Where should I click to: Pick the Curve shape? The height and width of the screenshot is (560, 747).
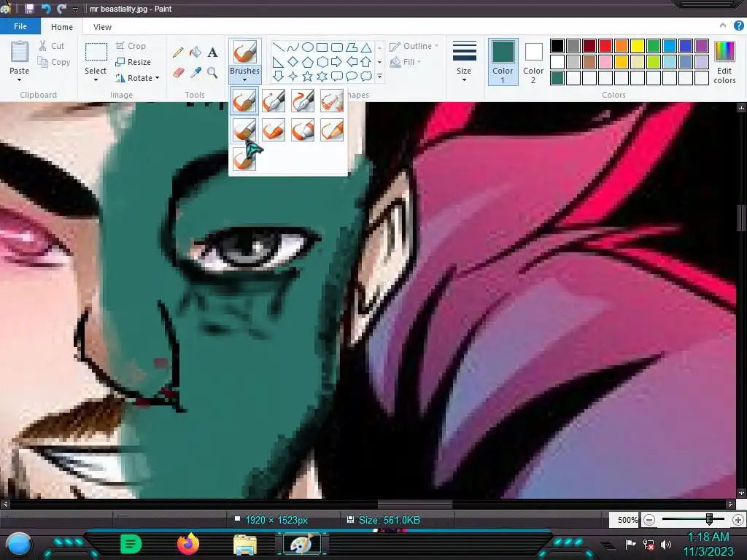(293, 47)
